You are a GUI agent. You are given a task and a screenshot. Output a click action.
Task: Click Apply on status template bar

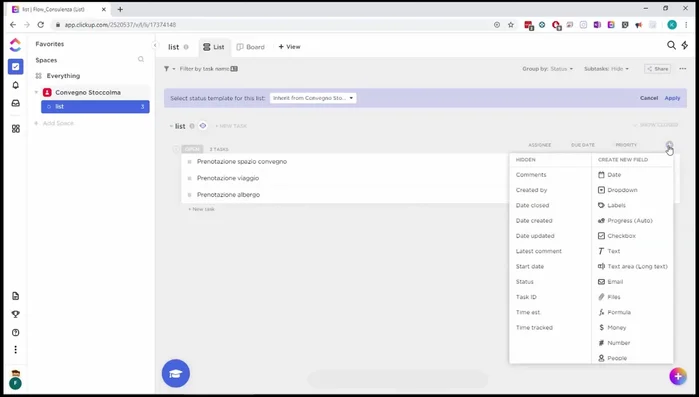(672, 98)
